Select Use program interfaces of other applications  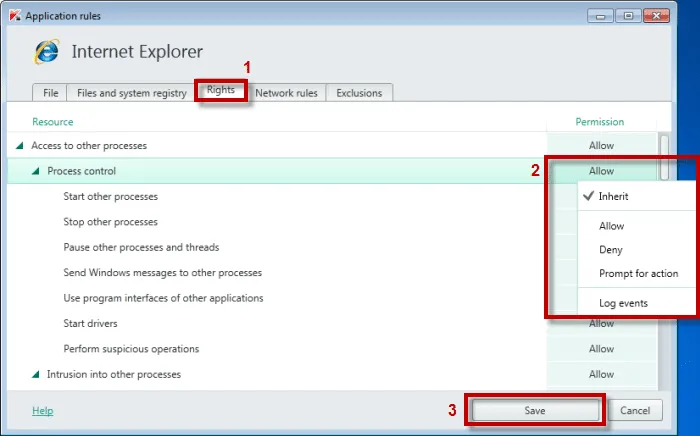point(277,298)
